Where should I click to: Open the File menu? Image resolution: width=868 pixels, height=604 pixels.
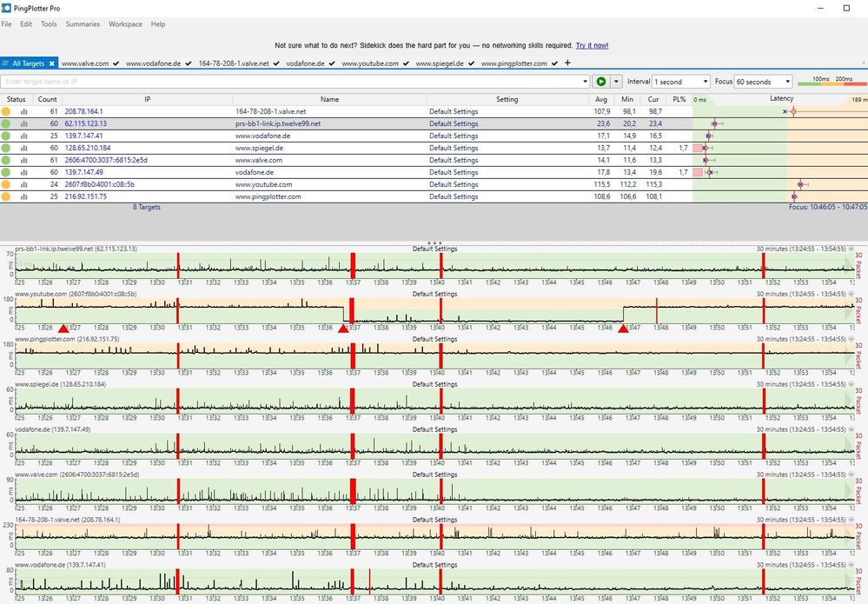coord(7,24)
